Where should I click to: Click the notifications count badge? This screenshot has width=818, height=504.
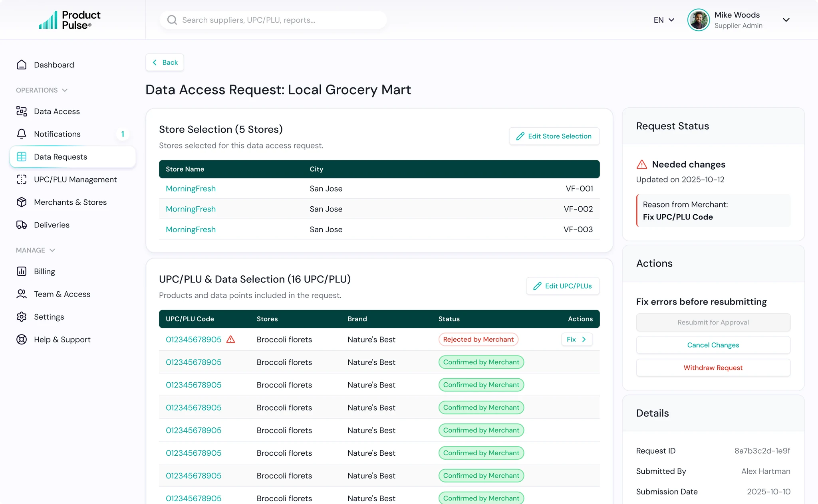click(x=123, y=134)
